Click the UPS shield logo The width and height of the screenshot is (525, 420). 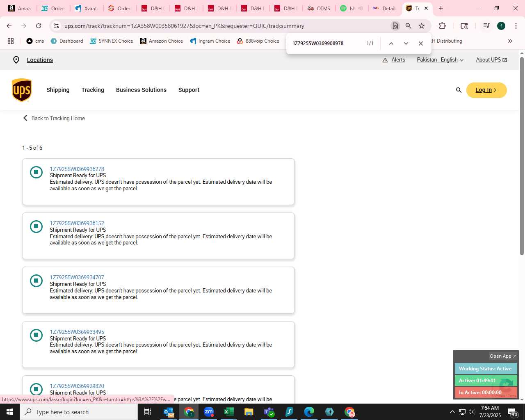pos(22,90)
